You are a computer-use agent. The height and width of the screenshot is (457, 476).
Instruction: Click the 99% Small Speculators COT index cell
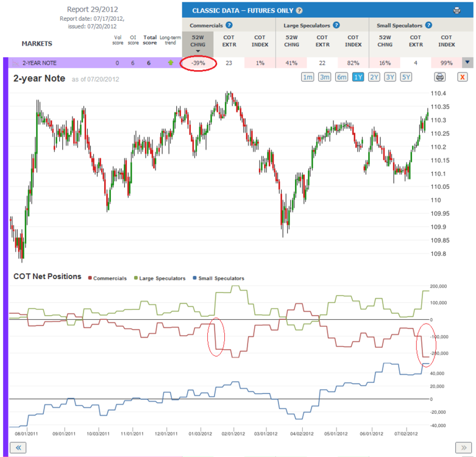pos(446,63)
